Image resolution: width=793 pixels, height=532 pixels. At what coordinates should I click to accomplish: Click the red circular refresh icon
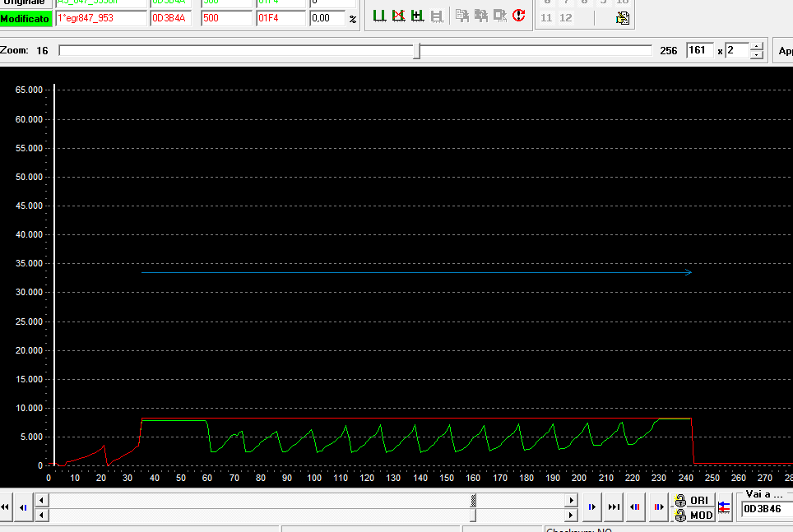[518, 16]
